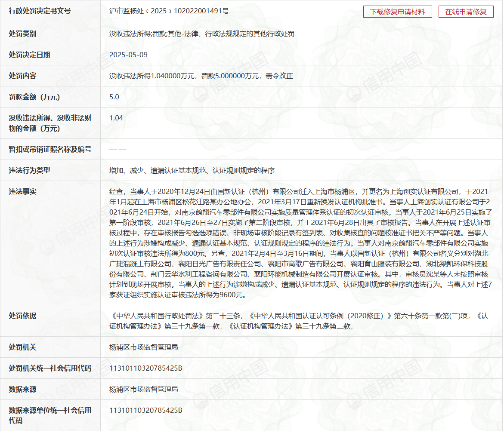504x433 pixels.
Task: Click the 处罚内容 row label
Action: (22, 76)
